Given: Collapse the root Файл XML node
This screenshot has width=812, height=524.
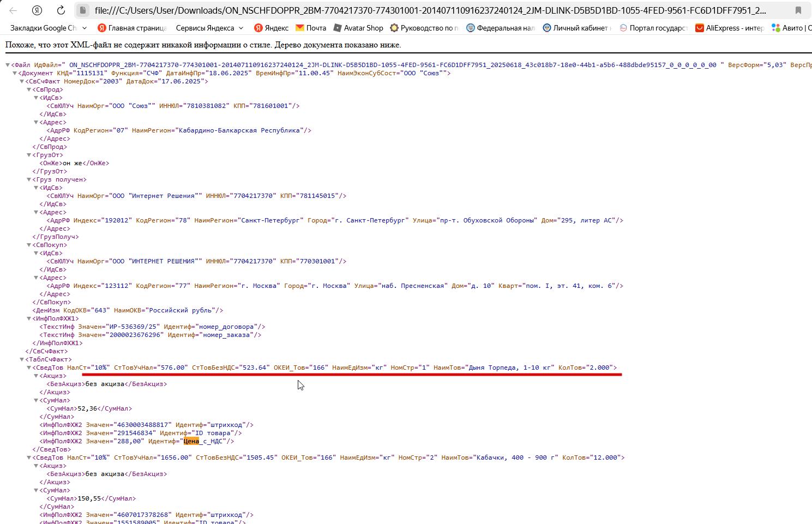Looking at the screenshot, I should [8, 65].
